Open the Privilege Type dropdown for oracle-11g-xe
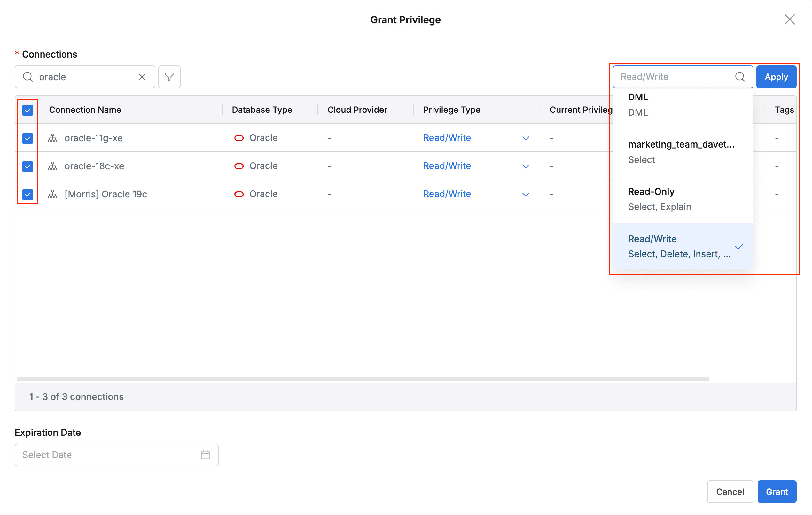Screen dimensions: 812x515 [525, 138]
